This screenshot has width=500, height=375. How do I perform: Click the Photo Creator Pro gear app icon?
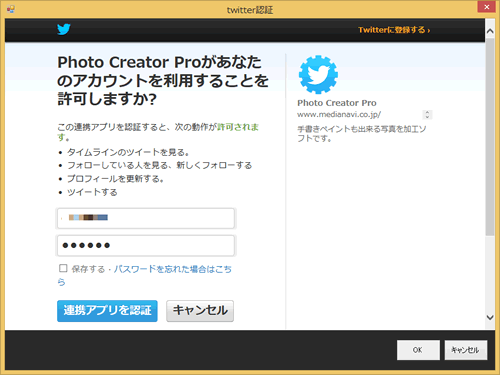(318, 74)
